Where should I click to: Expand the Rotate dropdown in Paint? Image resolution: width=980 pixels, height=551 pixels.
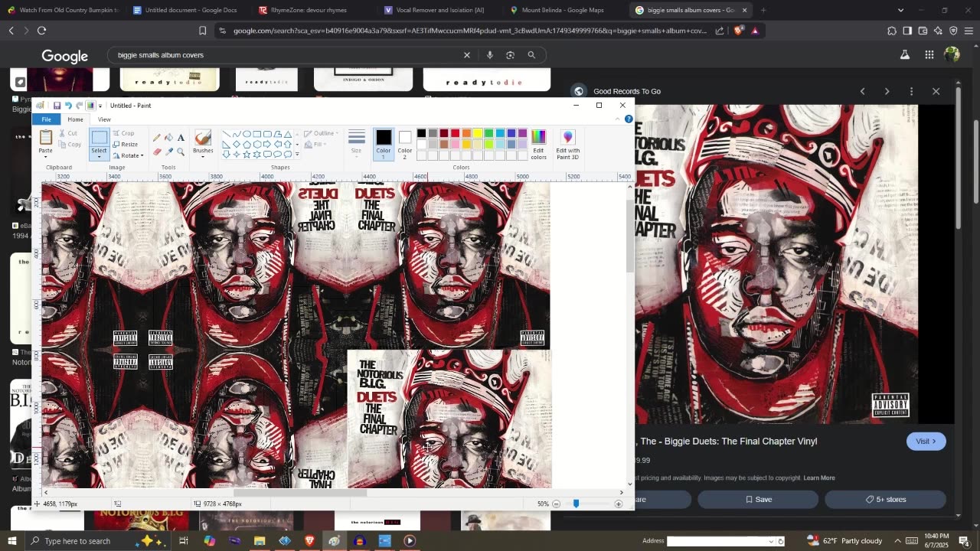pos(142,155)
